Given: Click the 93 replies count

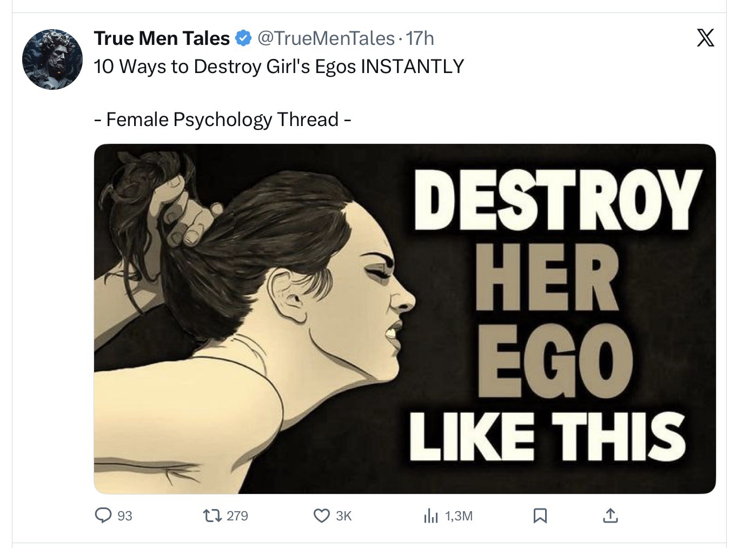Looking at the screenshot, I should (x=125, y=516).
